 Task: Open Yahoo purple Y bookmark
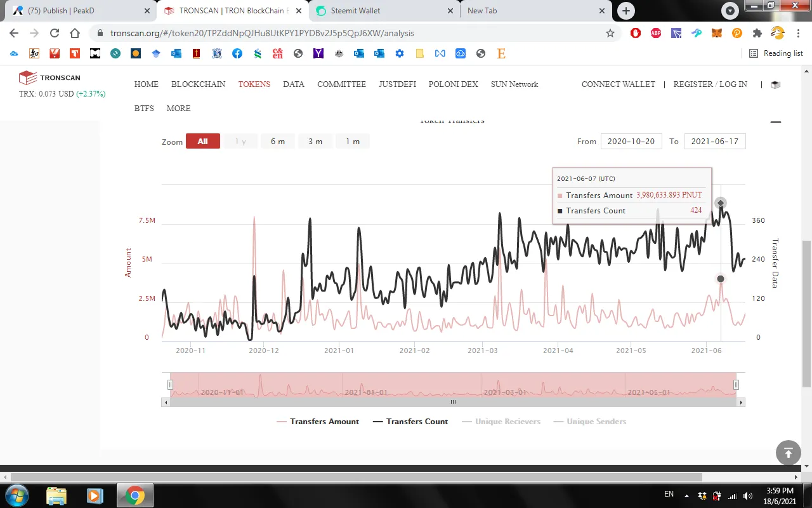[318, 54]
